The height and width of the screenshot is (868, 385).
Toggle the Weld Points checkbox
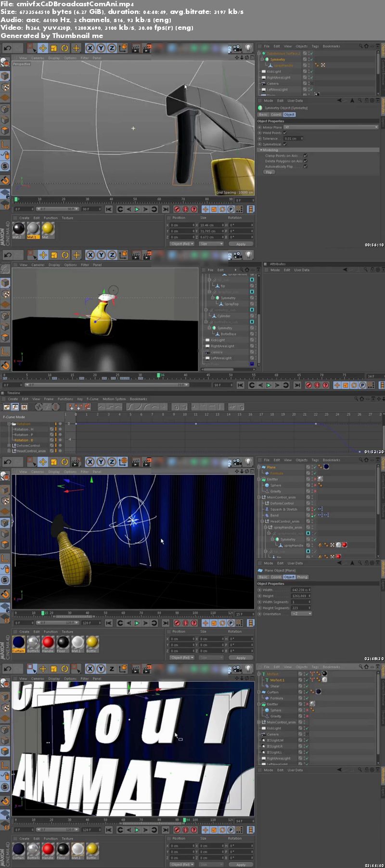pyautogui.click(x=285, y=133)
